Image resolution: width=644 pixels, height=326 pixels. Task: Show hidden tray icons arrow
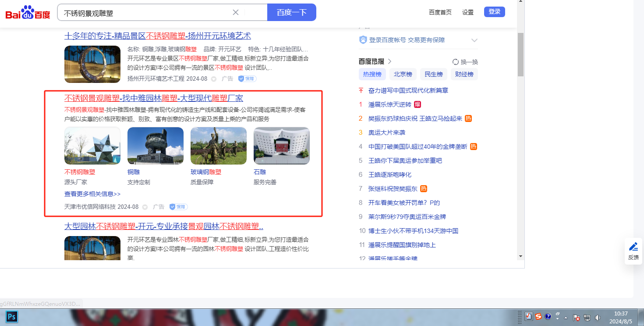566,318
